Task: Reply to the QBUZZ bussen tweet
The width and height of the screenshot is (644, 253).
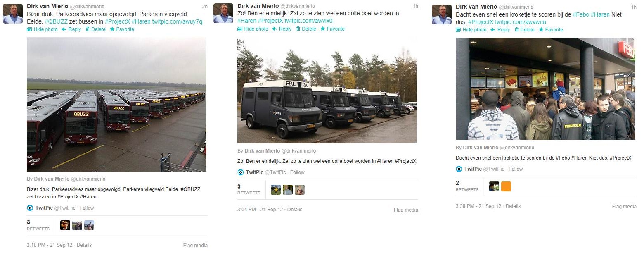Action: coord(71,29)
